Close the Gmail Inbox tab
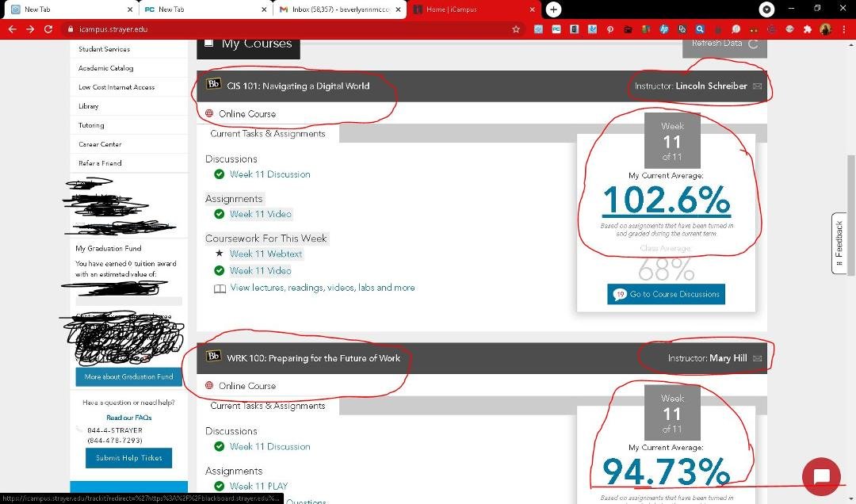 (x=399, y=10)
